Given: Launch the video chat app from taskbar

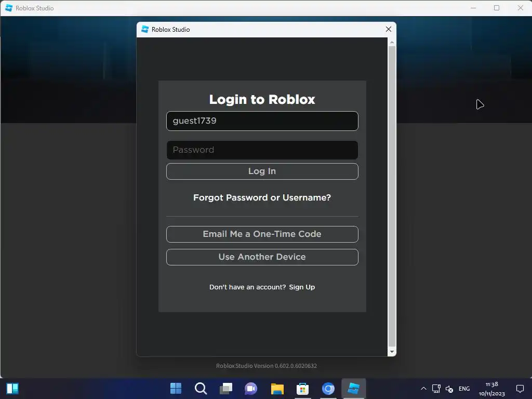Looking at the screenshot, I should 251,388.
